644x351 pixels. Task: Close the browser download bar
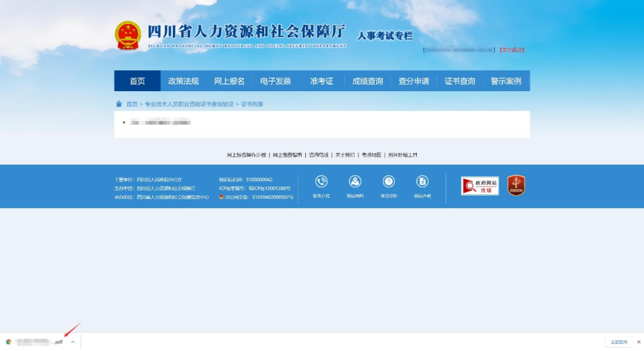(639, 342)
